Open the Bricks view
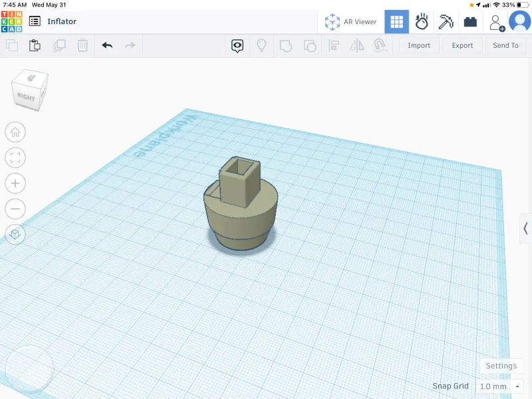Viewport: 532px width, 399px height. tap(470, 22)
